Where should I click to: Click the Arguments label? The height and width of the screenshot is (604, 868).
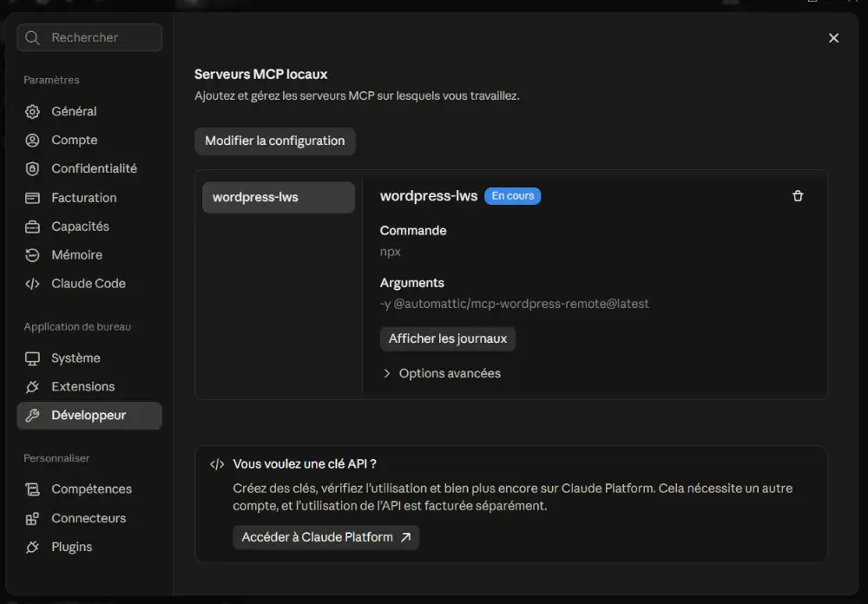point(411,283)
